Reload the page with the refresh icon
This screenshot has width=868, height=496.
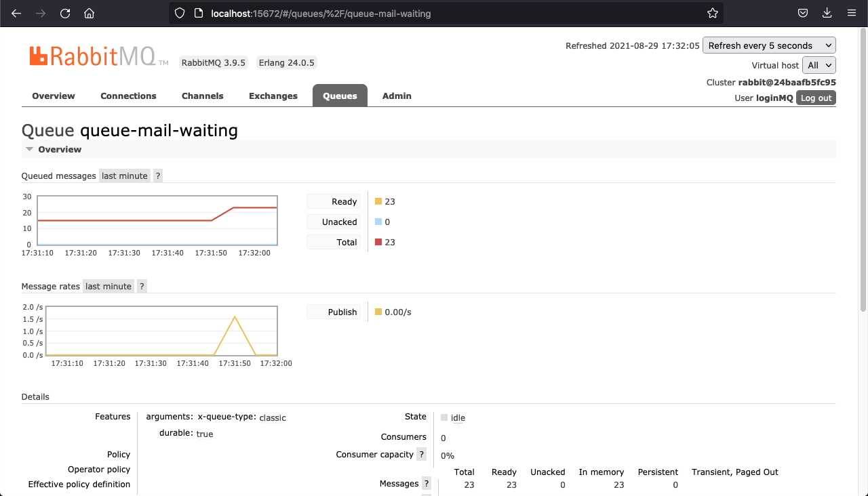pyautogui.click(x=65, y=13)
